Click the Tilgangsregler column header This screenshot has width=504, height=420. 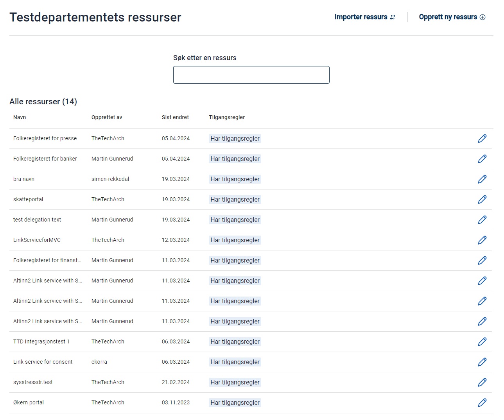(227, 118)
